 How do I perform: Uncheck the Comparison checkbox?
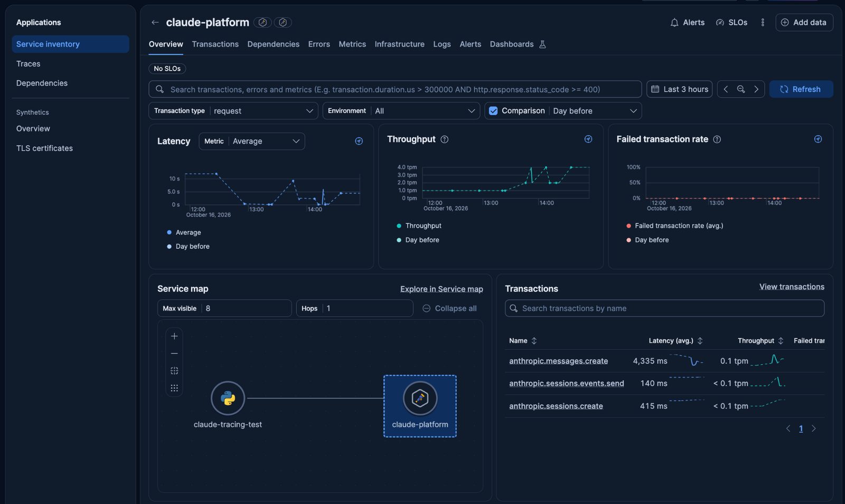coord(493,111)
